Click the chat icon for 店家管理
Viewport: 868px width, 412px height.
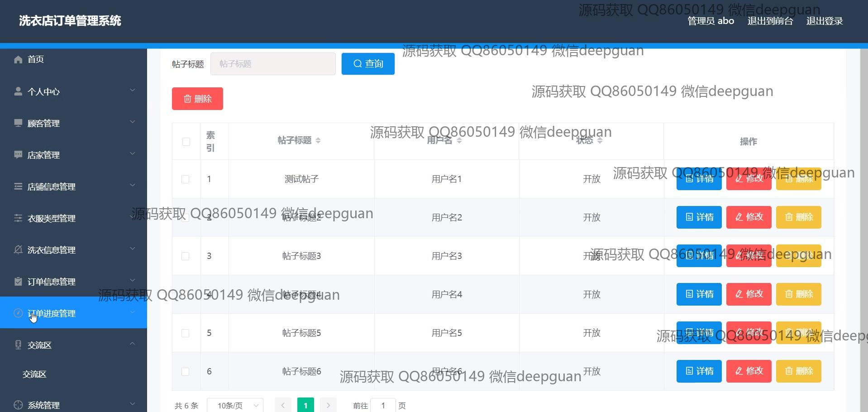(18, 155)
